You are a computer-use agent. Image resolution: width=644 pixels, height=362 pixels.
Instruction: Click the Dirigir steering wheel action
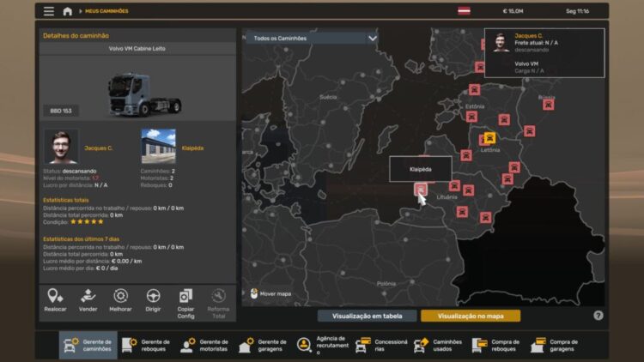pyautogui.click(x=153, y=301)
